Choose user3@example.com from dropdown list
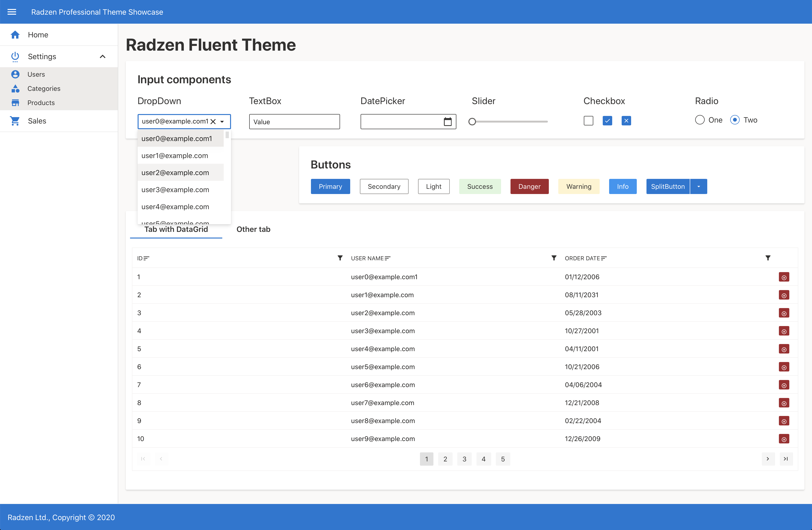The width and height of the screenshot is (812, 530). tap(180, 190)
